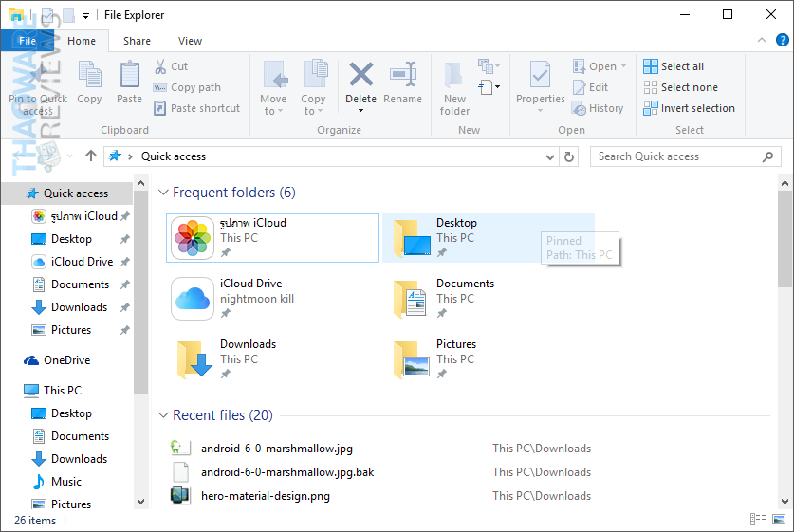Image resolution: width=794 pixels, height=532 pixels.
Task: Switch to the Share ribbon tab
Action: 138,41
